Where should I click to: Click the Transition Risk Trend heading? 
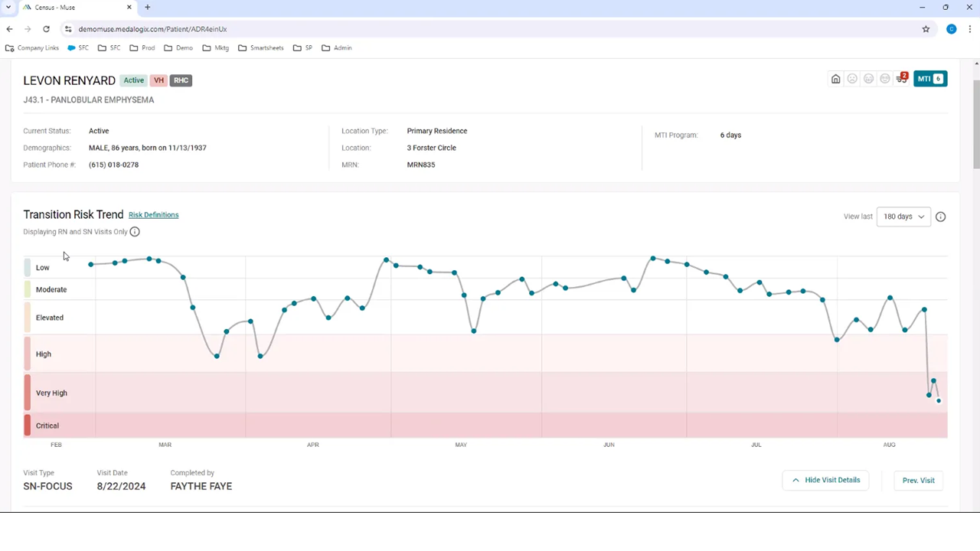[73, 215]
